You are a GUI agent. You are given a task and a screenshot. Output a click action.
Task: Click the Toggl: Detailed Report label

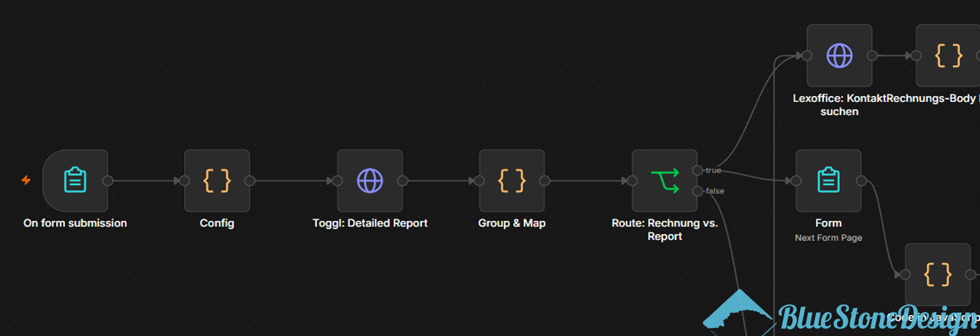[x=370, y=223]
